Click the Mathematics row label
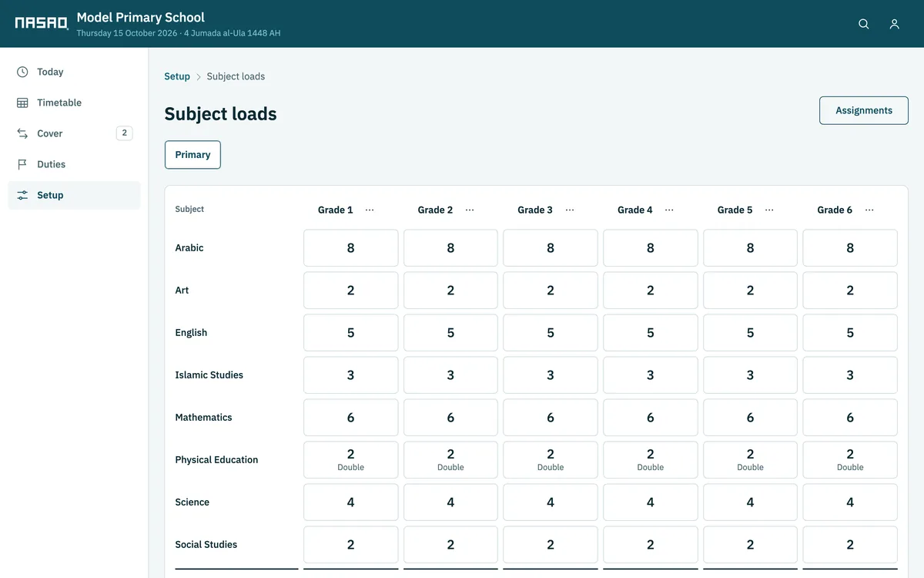This screenshot has width=924, height=578. pyautogui.click(x=203, y=418)
